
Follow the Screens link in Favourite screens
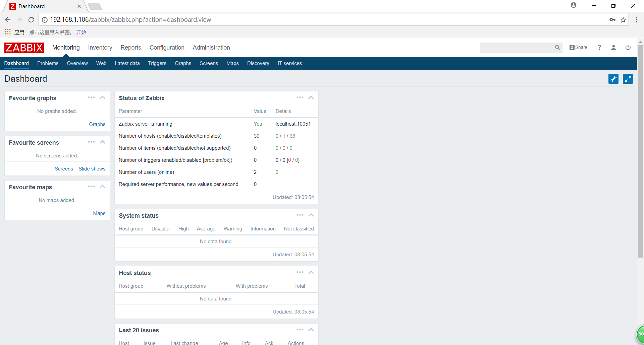tap(64, 169)
